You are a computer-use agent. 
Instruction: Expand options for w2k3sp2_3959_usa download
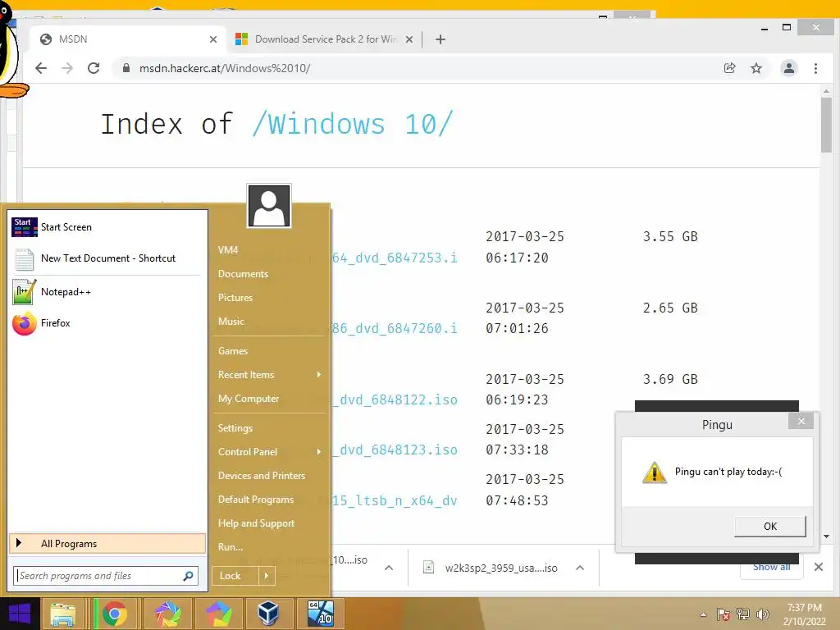point(580,568)
